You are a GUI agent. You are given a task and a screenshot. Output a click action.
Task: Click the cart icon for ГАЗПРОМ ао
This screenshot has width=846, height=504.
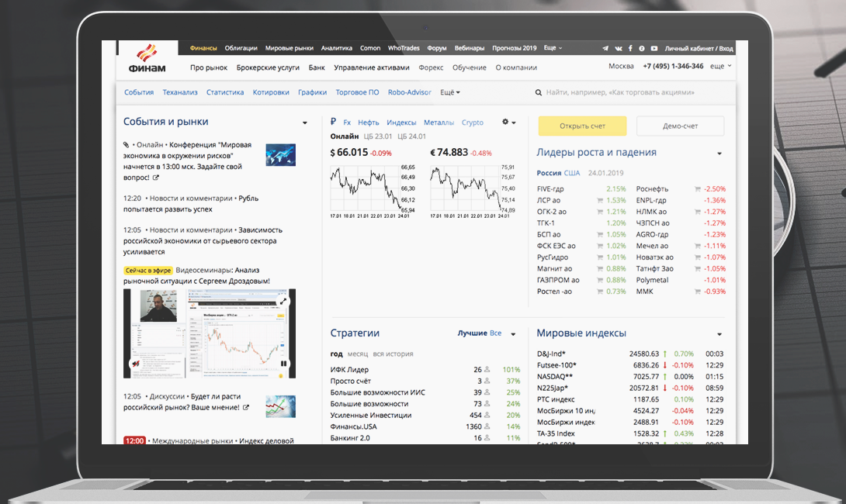pyautogui.click(x=600, y=280)
